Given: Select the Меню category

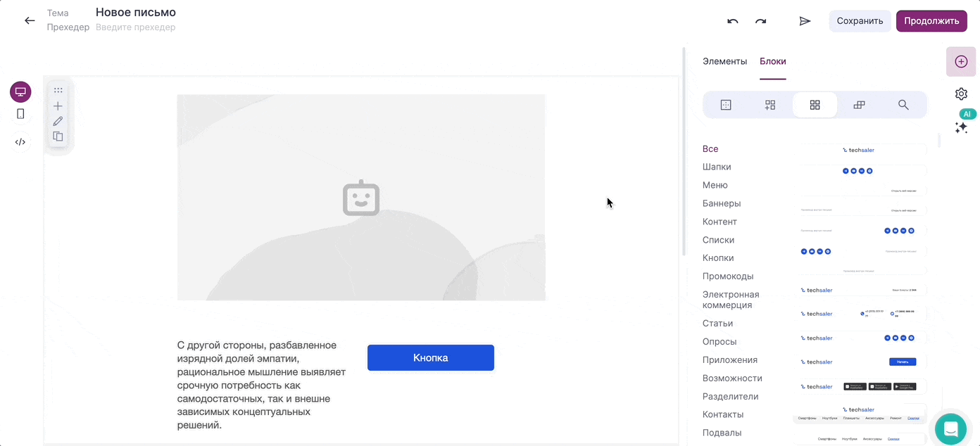Looking at the screenshot, I should pyautogui.click(x=715, y=185).
